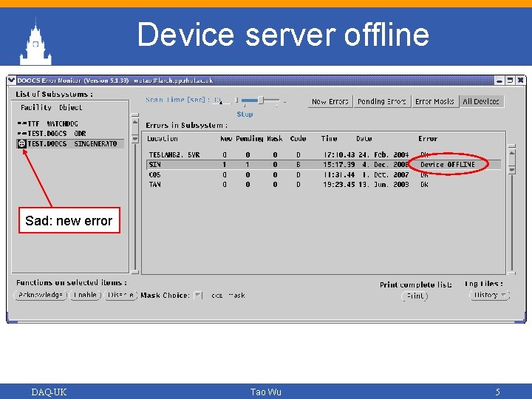Click the Scan Time value field
The width and height of the screenshot is (532, 399).
coord(222,100)
